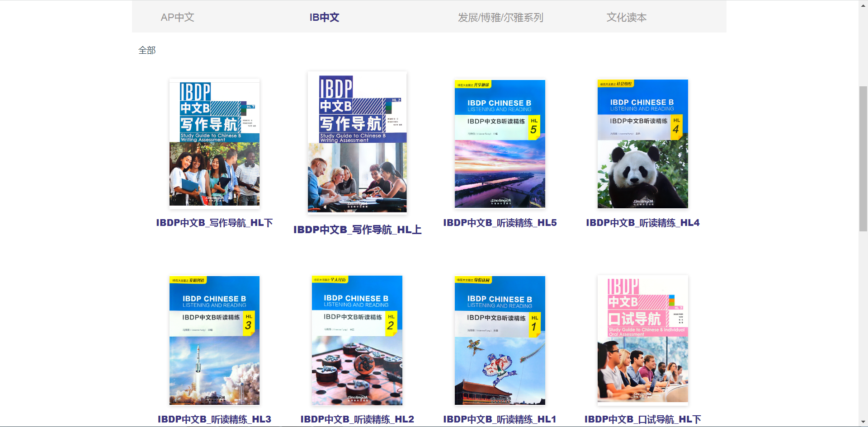
Task: Open IBDP中文B_听读精练_HL2 title link
Action: (x=357, y=419)
